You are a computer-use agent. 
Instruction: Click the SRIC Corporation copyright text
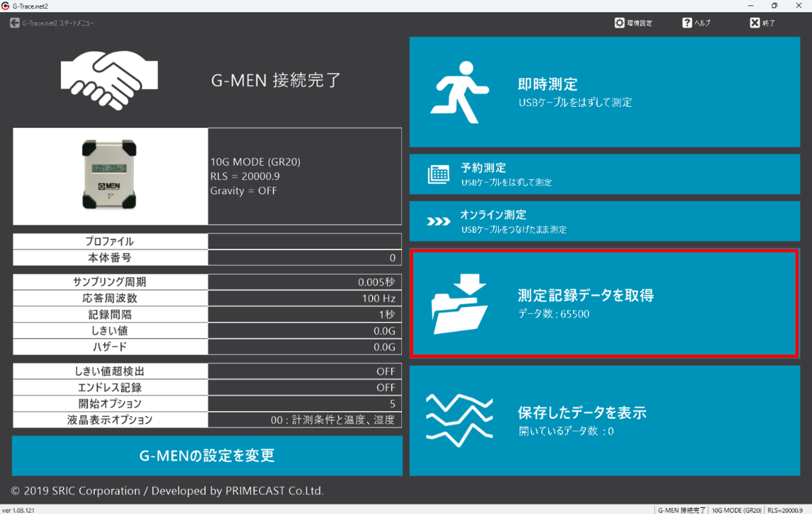coord(167,491)
